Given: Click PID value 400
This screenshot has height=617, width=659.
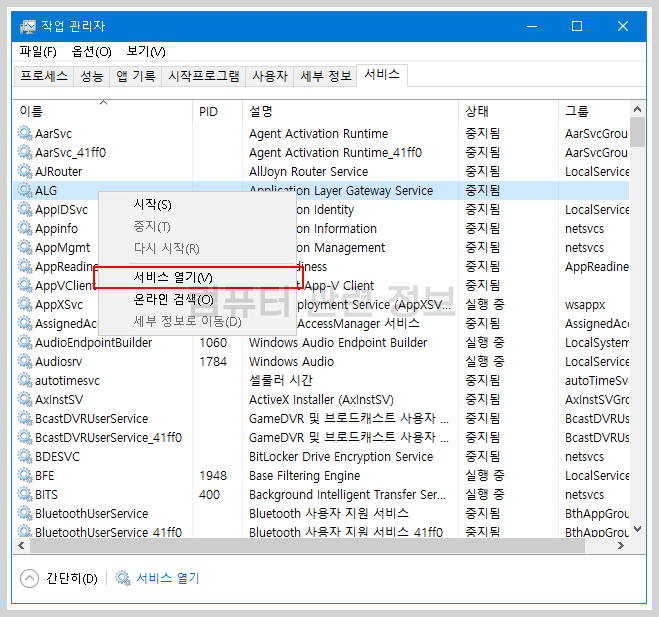Looking at the screenshot, I should click(x=209, y=495).
